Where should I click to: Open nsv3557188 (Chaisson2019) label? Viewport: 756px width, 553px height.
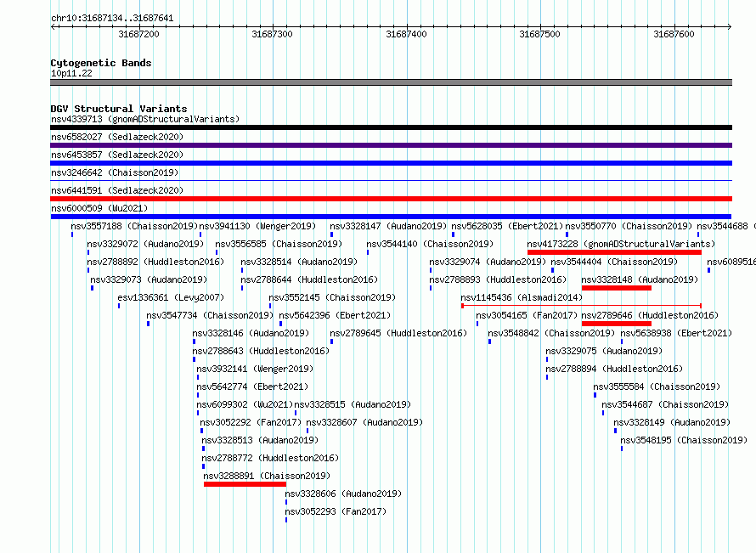coord(134,226)
